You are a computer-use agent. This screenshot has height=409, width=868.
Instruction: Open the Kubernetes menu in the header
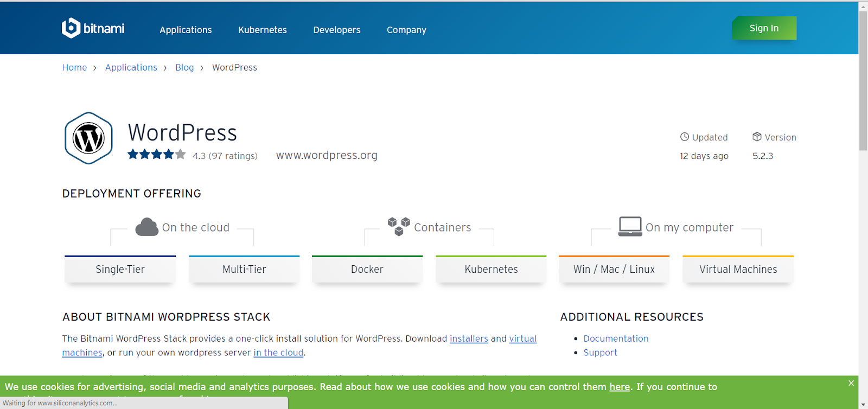tap(263, 30)
